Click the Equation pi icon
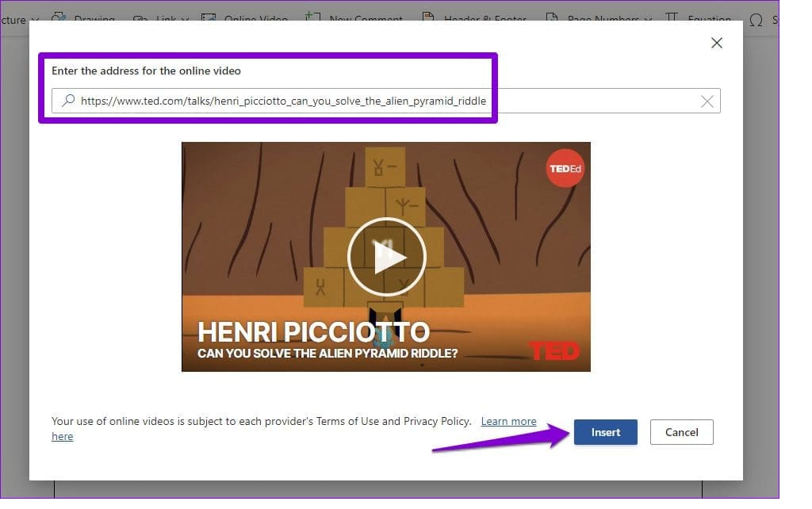Viewport: 812px width, 509px height. click(672, 19)
